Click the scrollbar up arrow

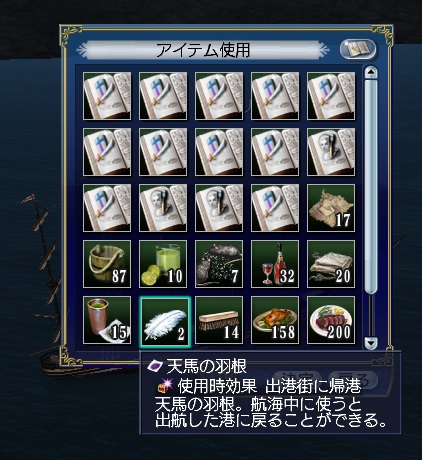click(371, 72)
